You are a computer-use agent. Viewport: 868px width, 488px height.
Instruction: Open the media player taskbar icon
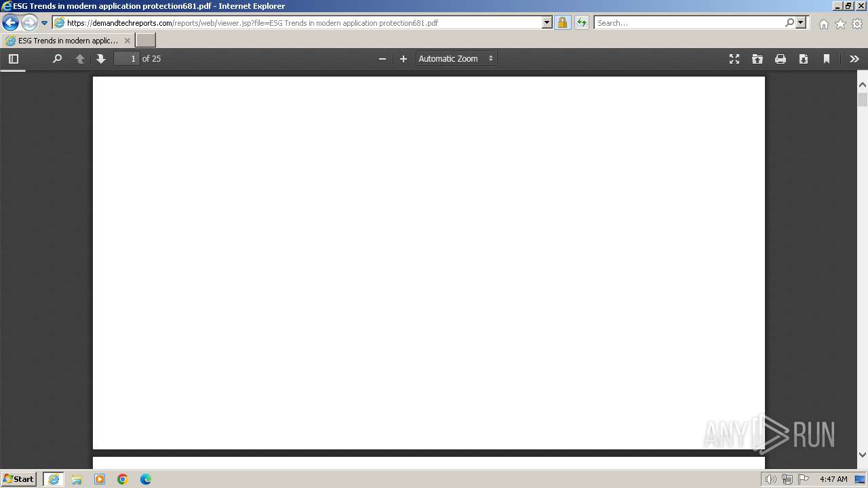tap(100, 479)
